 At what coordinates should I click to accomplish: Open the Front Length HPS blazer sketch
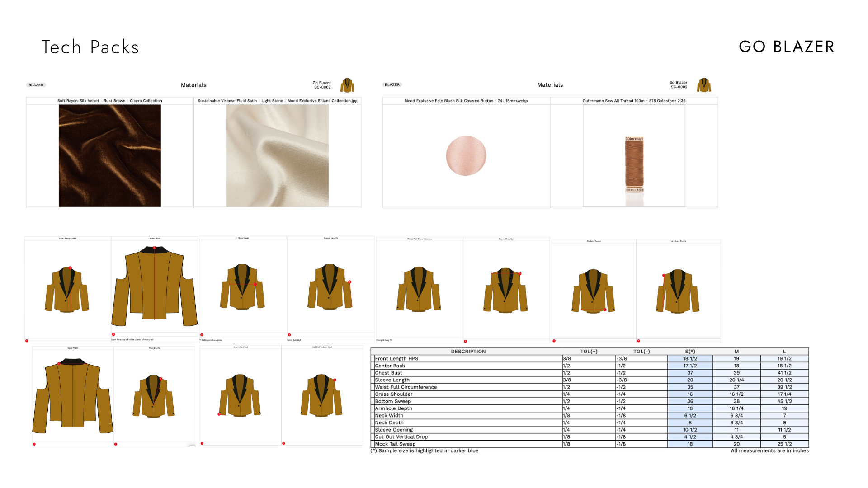(67, 290)
